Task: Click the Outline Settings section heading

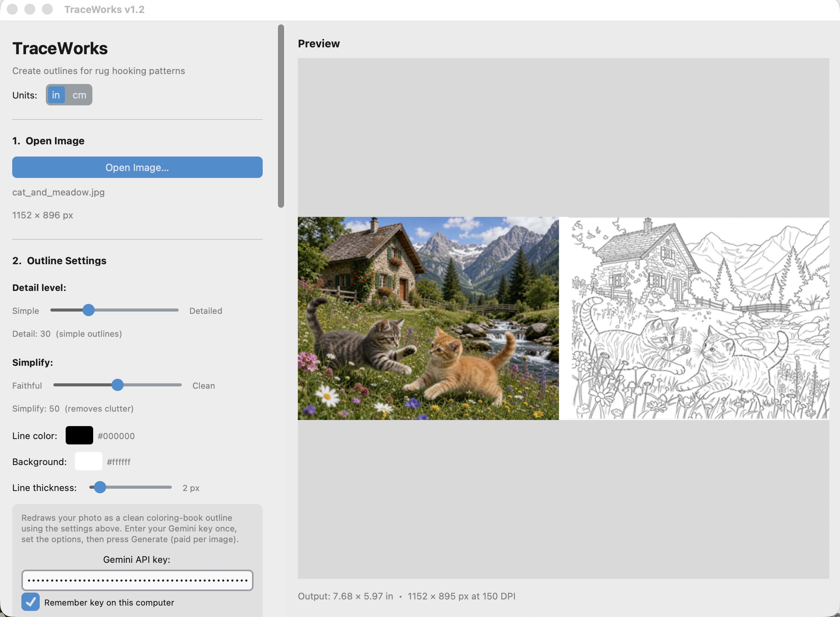Action: tap(59, 260)
